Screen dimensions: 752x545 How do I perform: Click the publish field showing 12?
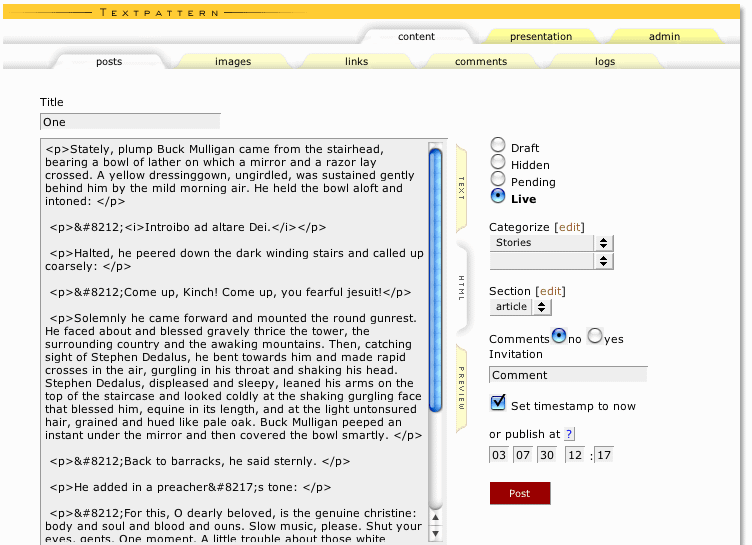(575, 455)
